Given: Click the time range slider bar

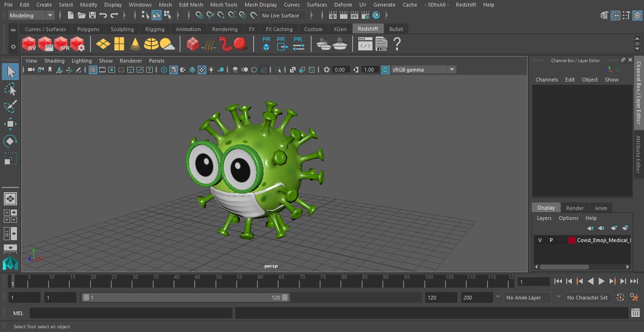Looking at the screenshot, I should [185, 298].
